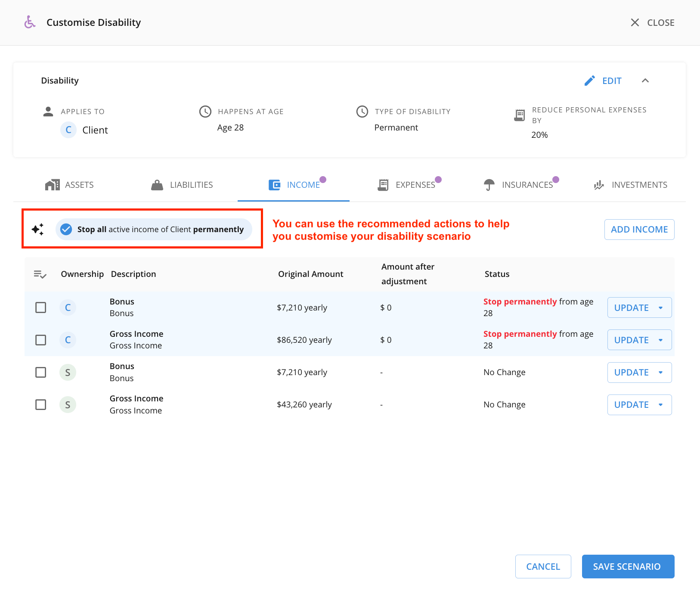Check the box for $43,260 Gross Income row
This screenshot has width=700, height=590.
[41, 405]
